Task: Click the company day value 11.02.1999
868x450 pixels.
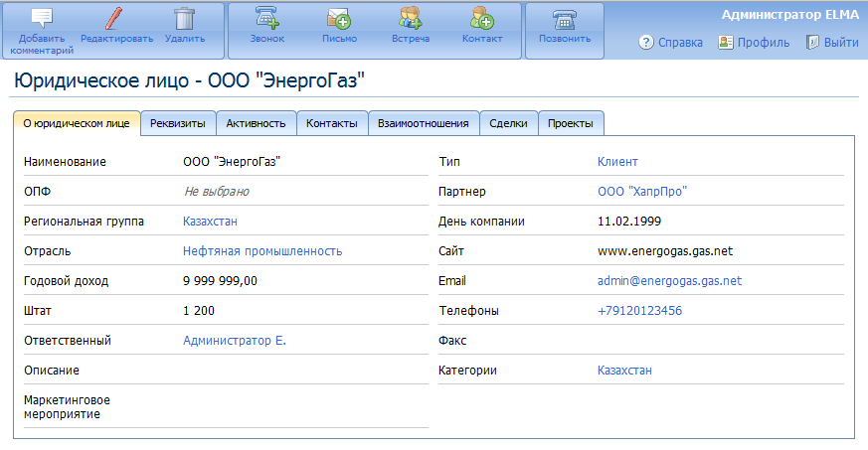Action: [628, 222]
